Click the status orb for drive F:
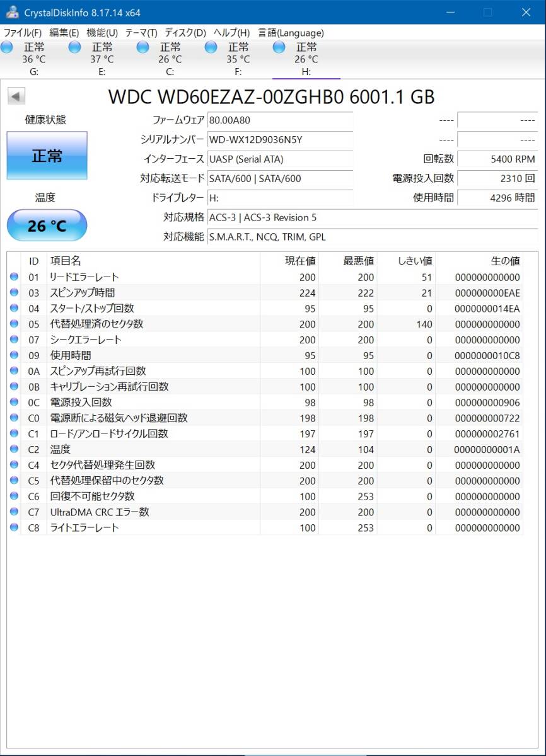 click(211, 47)
